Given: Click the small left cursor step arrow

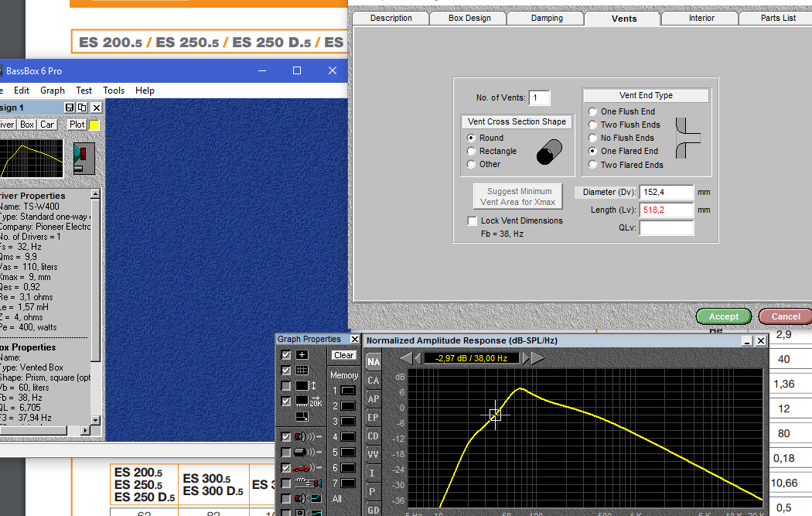Looking at the screenshot, I should point(418,358).
